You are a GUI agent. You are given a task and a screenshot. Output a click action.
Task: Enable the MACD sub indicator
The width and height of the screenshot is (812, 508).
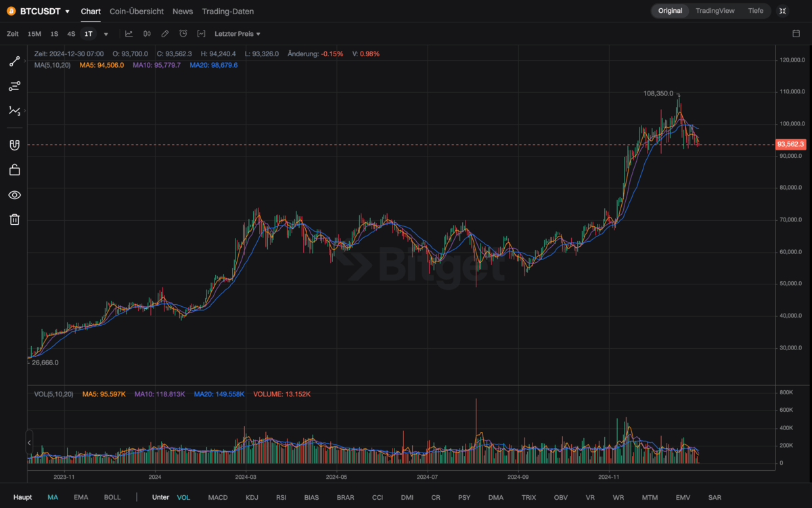click(x=218, y=497)
